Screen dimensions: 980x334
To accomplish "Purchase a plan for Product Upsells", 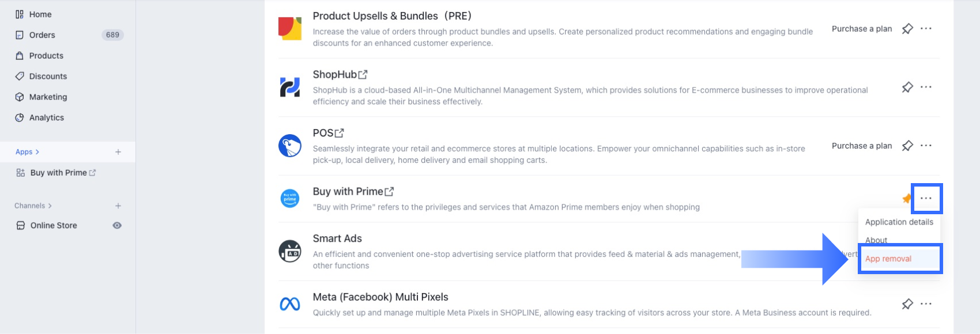I will pos(861,29).
